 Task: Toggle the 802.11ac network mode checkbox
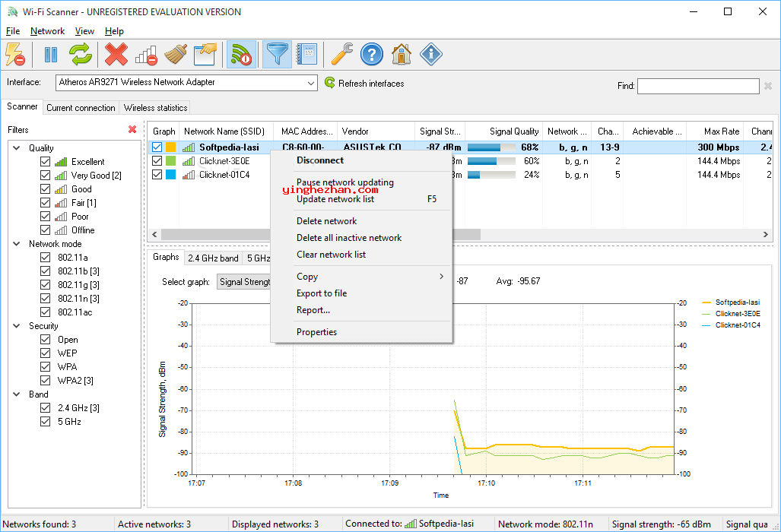[x=46, y=312]
